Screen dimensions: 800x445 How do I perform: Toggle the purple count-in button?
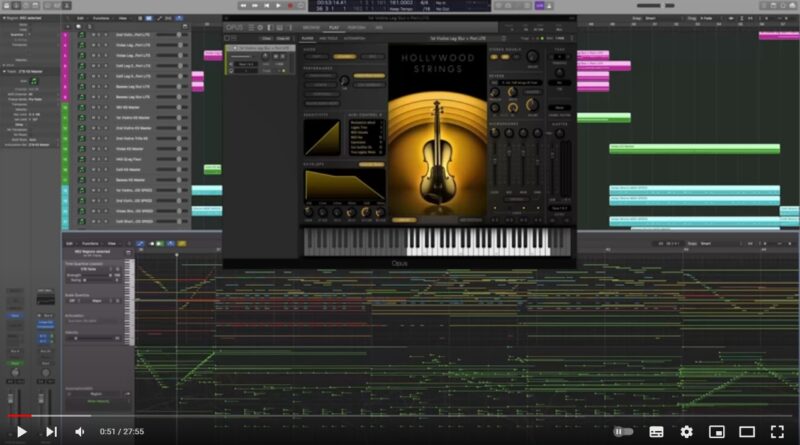click(x=539, y=6)
